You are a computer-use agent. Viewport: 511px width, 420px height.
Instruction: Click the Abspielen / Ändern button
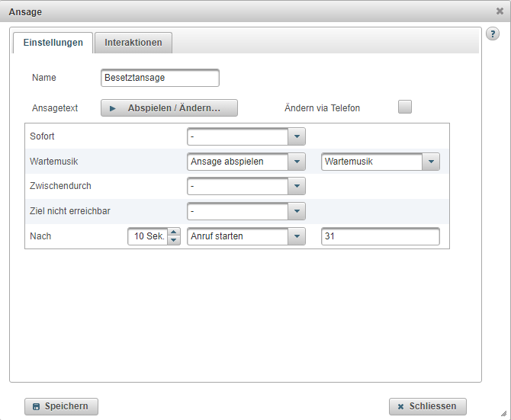click(169, 108)
